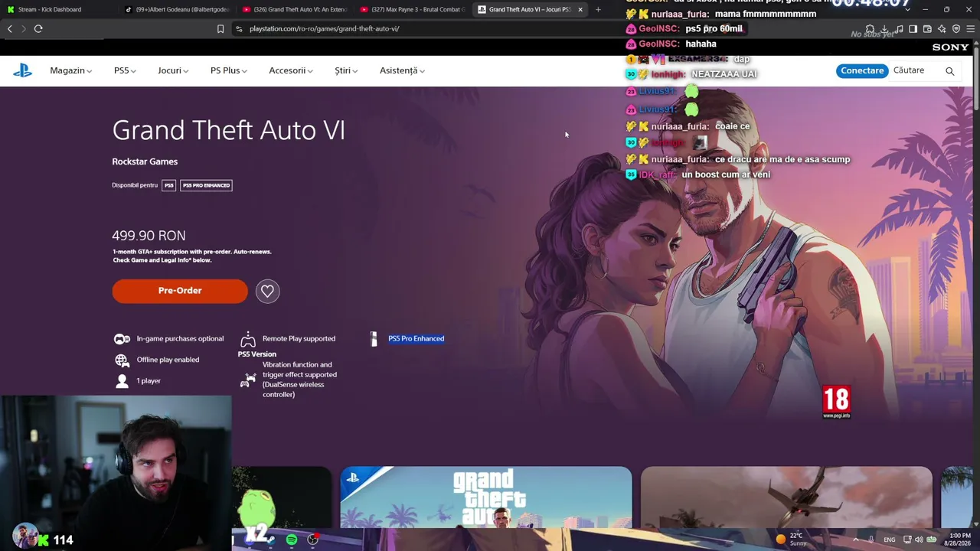Expand the PS Plus menu
The image size is (980, 551).
point(228,70)
